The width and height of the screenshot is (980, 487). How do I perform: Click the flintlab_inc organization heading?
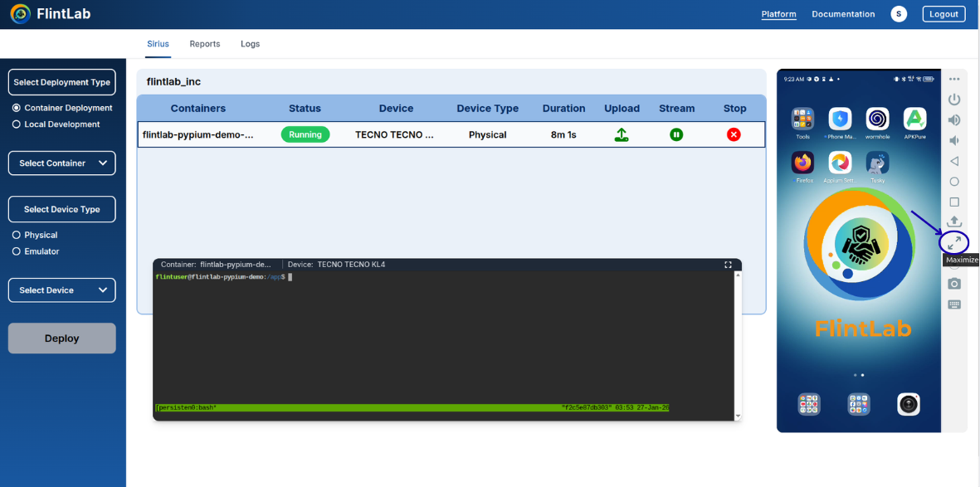173,82
